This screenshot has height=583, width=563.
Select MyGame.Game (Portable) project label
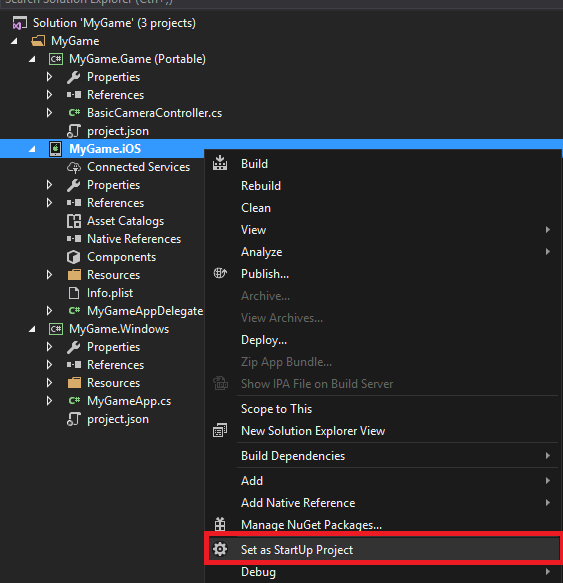[138, 59]
